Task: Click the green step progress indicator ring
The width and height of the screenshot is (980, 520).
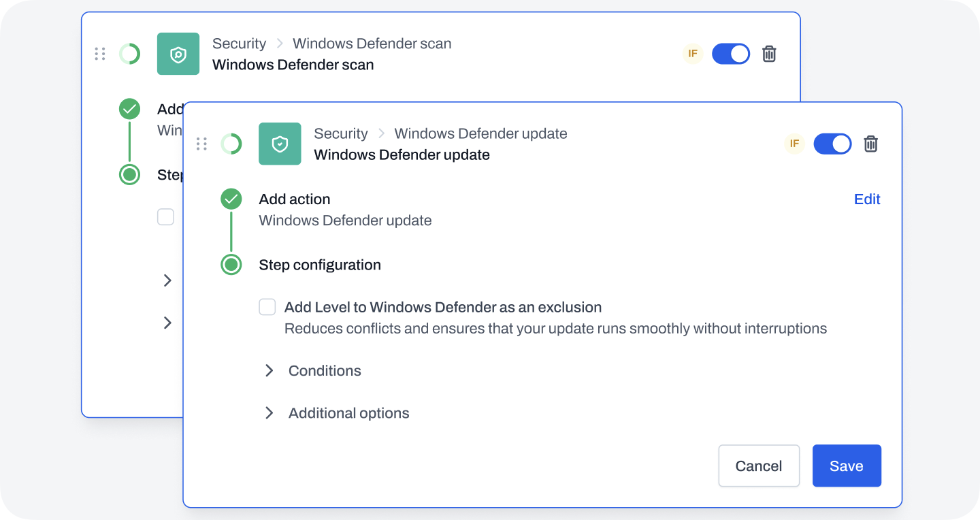Action: coord(231,265)
